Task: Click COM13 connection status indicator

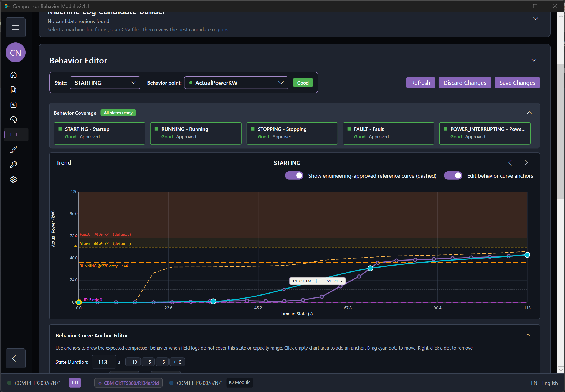Action: [171, 383]
